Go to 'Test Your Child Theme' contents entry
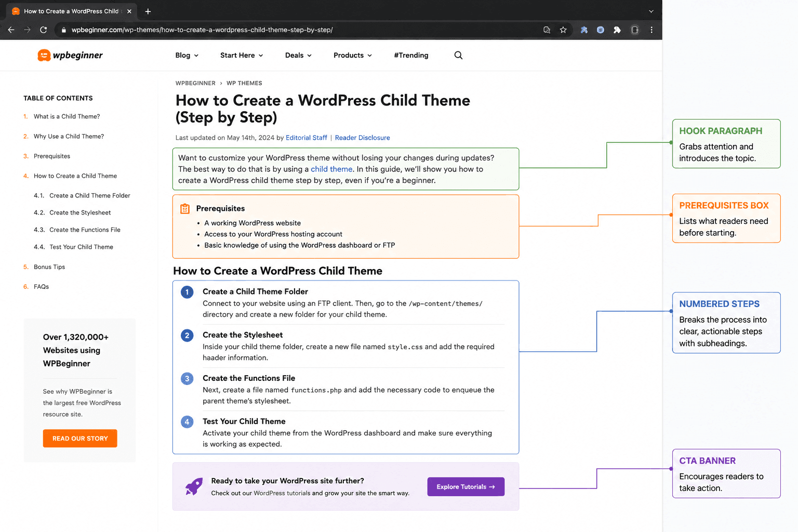 [81, 247]
